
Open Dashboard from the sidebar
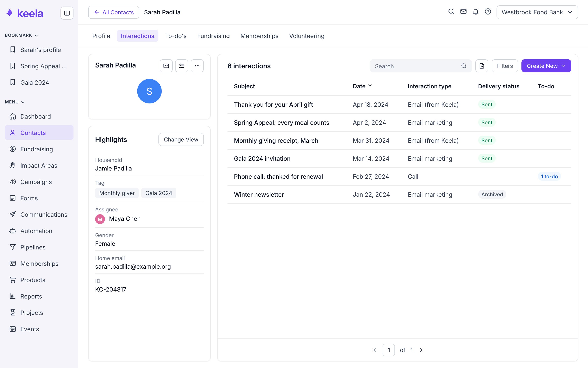point(39,116)
